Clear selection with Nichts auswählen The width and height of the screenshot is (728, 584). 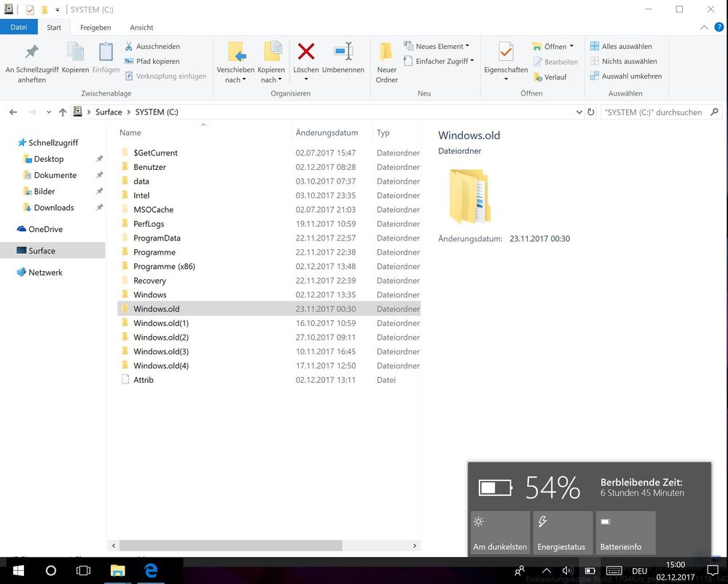tap(623, 61)
